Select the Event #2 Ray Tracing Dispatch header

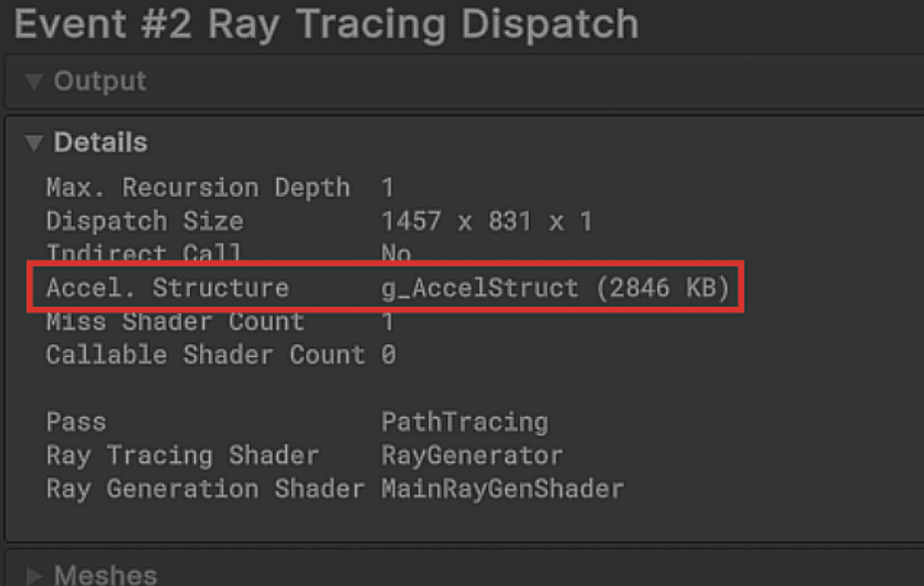click(x=325, y=24)
